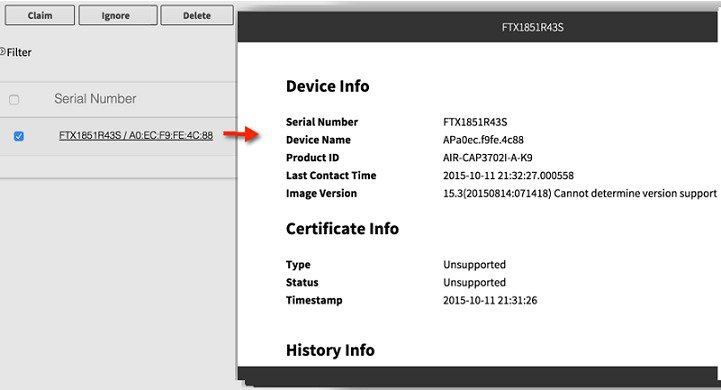Select device name value APa0ec.f9fe.4c88
Screen dimensions: 721x390
483,140
